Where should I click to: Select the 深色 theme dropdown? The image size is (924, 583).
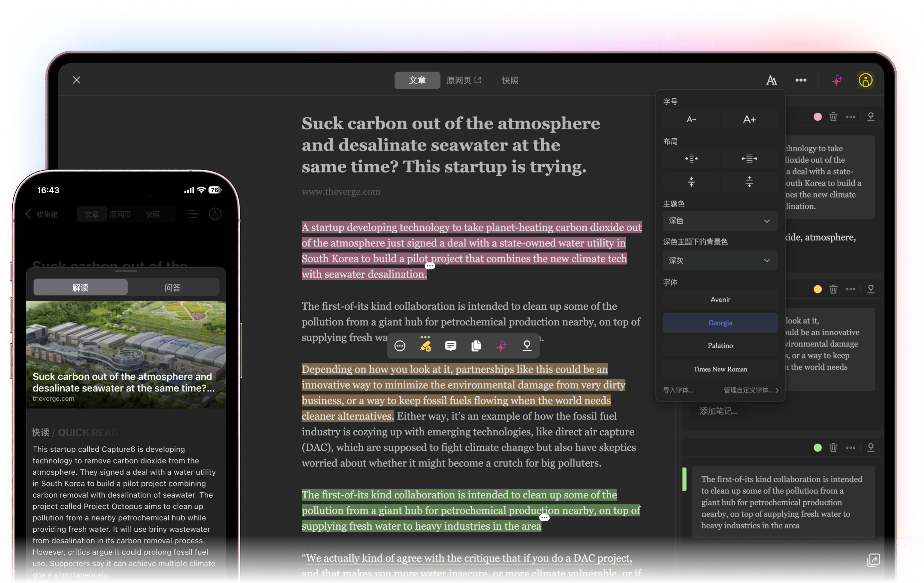pos(719,221)
